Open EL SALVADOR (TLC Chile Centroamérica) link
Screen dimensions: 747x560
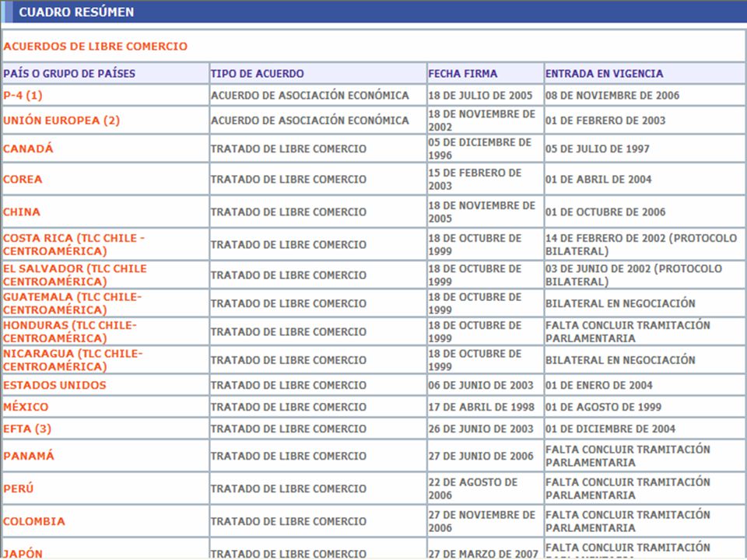point(75,275)
